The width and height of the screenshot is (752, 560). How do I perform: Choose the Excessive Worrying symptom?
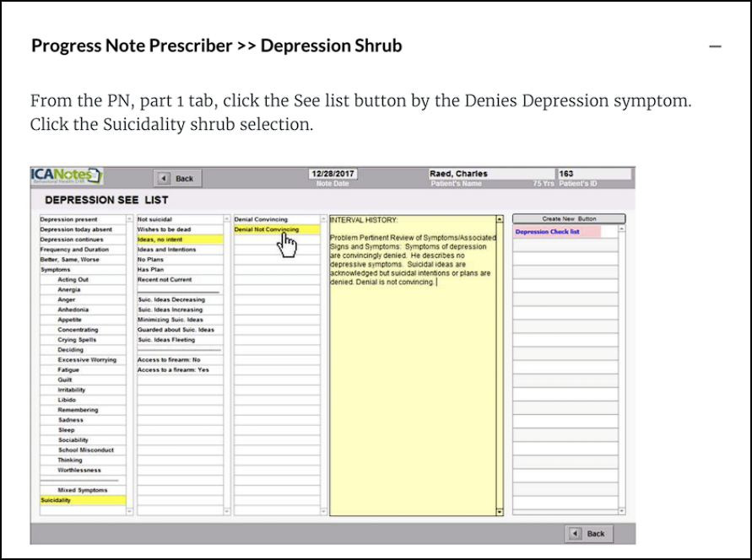[83, 360]
